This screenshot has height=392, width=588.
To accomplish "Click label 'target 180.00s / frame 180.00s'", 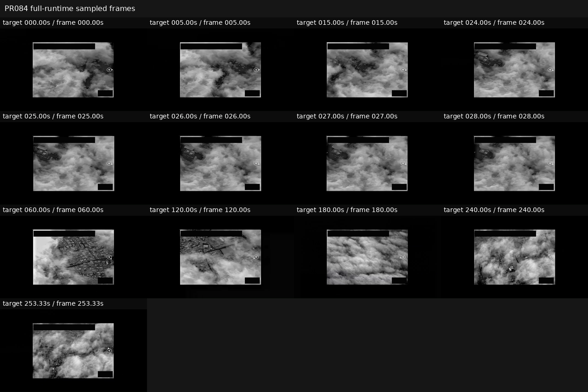I will [x=347, y=210].
